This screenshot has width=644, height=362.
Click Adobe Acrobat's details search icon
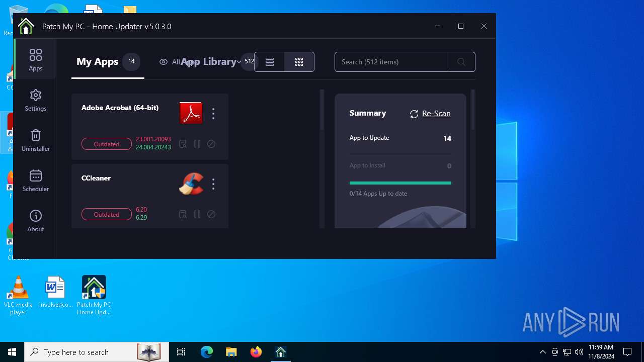coord(183,144)
